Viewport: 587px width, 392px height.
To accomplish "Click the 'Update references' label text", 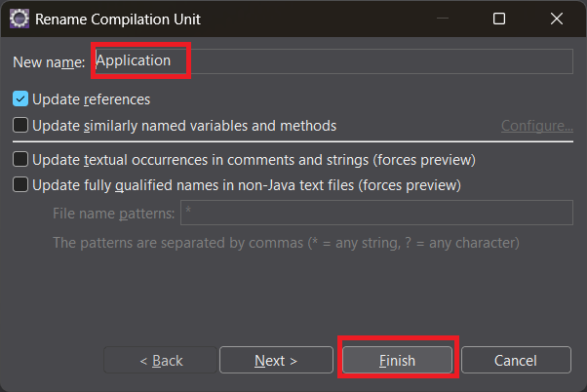I will click(x=91, y=99).
